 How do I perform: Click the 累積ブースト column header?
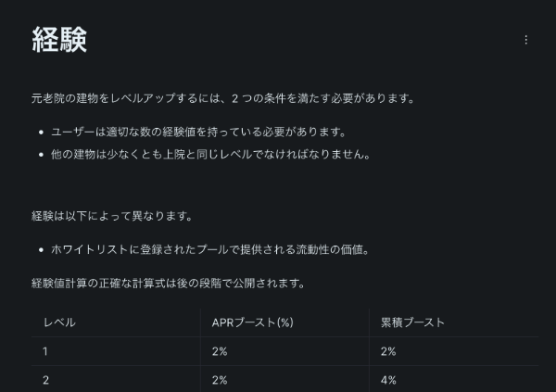point(412,322)
